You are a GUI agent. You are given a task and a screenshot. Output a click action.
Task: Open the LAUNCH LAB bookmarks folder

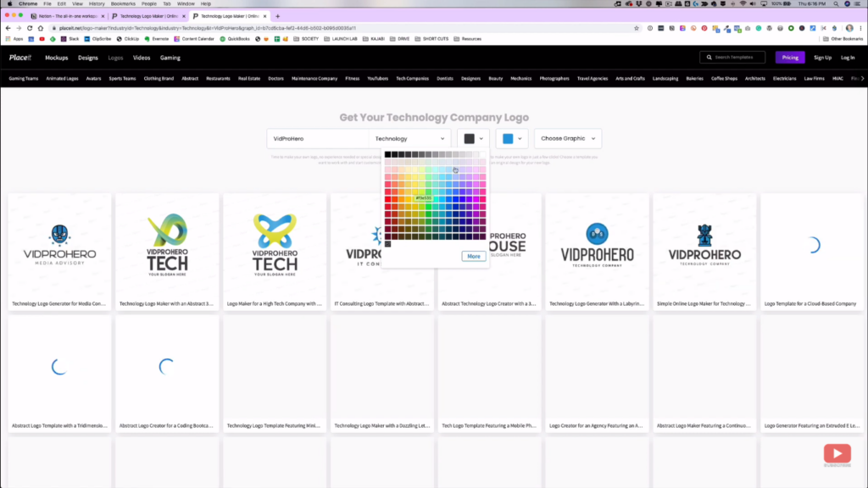click(x=341, y=39)
